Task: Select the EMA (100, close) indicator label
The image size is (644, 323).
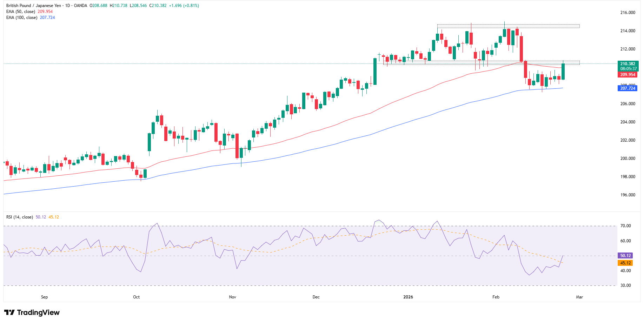Action: pyautogui.click(x=22, y=17)
